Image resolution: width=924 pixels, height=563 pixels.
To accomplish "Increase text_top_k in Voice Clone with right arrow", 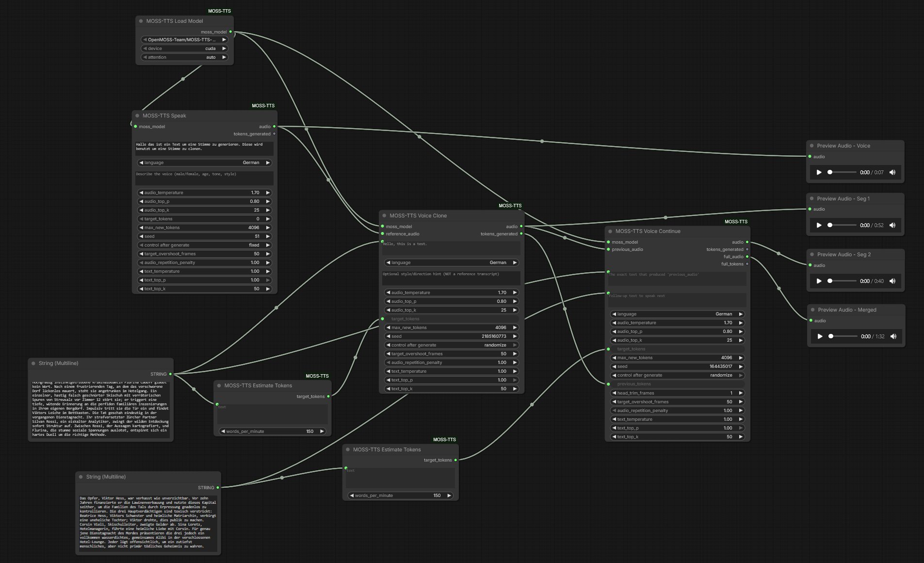I will 515,389.
